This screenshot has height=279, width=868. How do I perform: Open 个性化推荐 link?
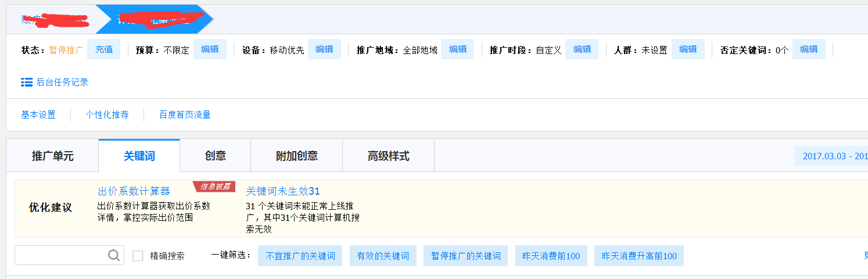click(107, 115)
